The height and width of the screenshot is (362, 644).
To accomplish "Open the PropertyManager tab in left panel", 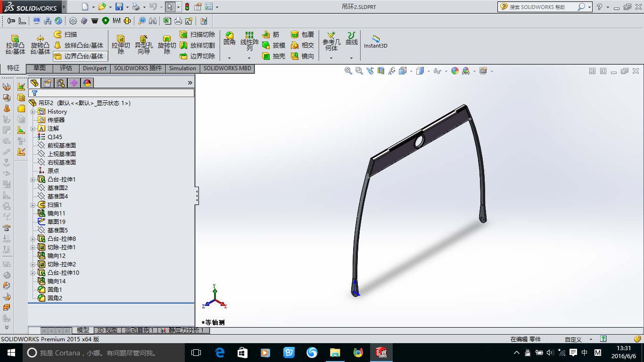I will click(x=47, y=83).
